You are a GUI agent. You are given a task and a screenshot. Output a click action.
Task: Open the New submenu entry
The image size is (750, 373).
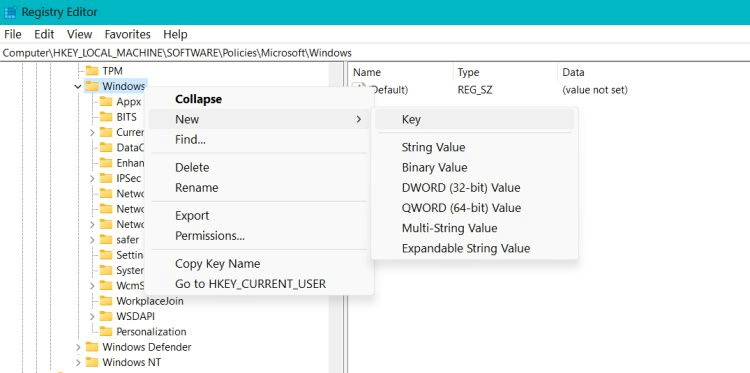(259, 119)
